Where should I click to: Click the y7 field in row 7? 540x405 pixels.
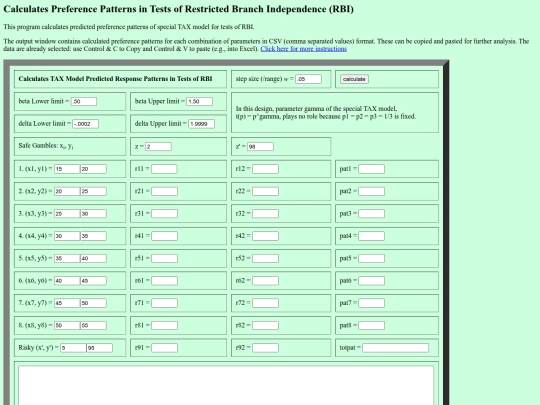pos(93,303)
